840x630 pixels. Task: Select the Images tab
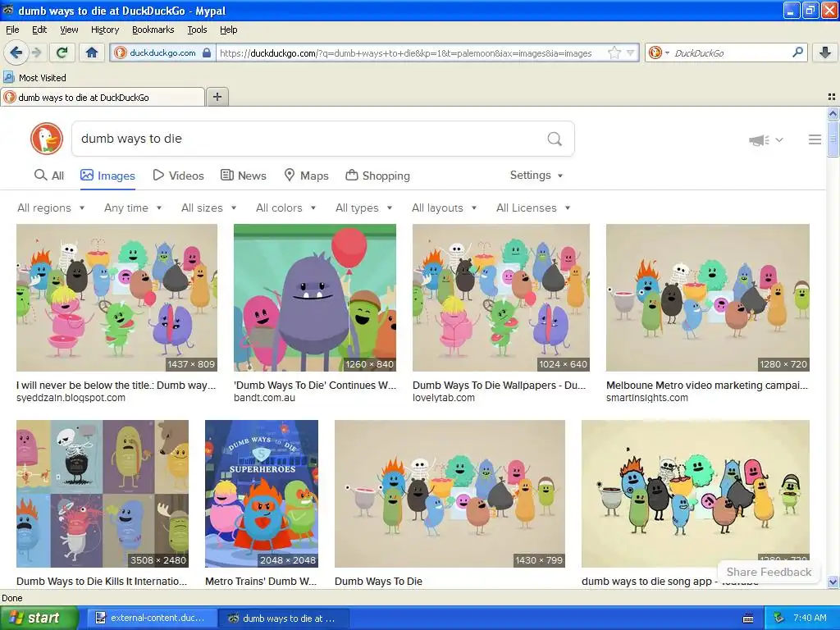coord(107,176)
